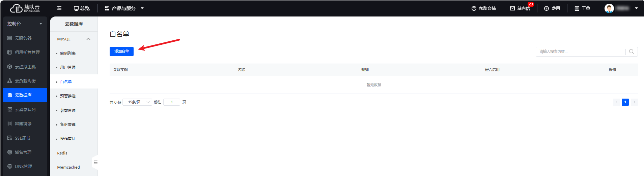Open the 站内信 mail icon with badge

[x=512, y=8]
